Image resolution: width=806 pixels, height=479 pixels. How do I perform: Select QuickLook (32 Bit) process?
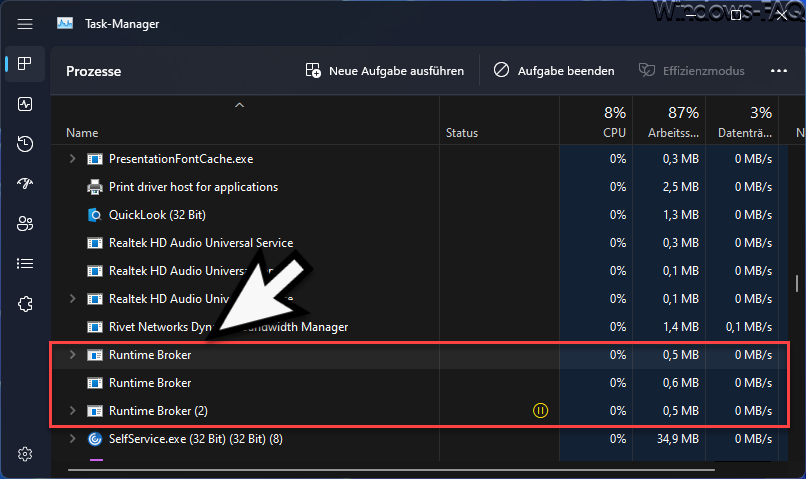pos(157,215)
